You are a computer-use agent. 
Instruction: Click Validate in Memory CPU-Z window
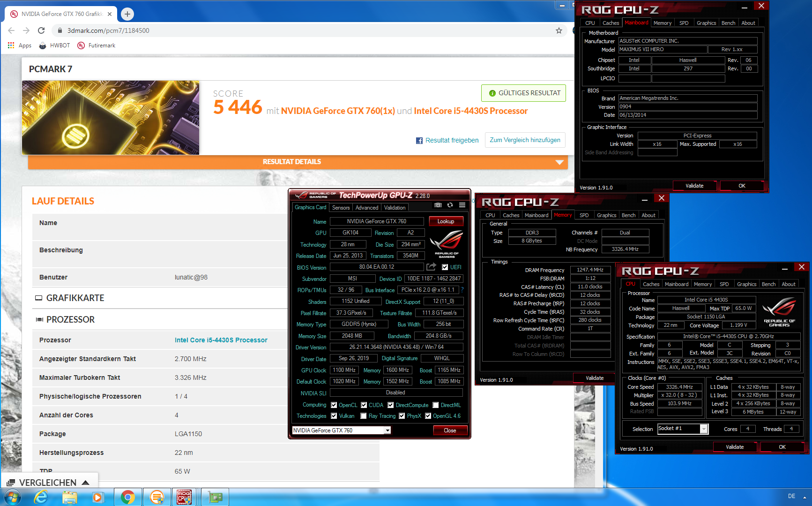[594, 378]
